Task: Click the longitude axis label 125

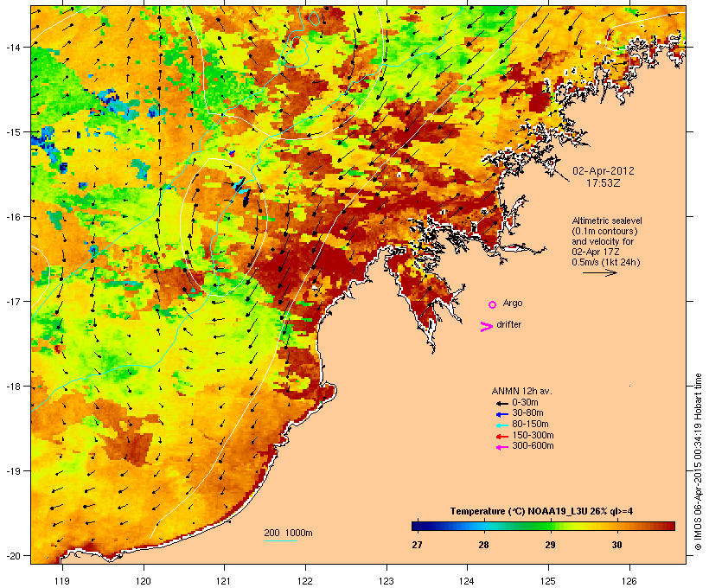Action: tap(548, 581)
